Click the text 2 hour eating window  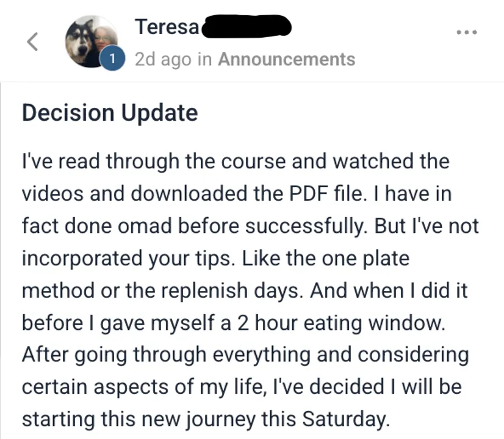click(x=341, y=323)
